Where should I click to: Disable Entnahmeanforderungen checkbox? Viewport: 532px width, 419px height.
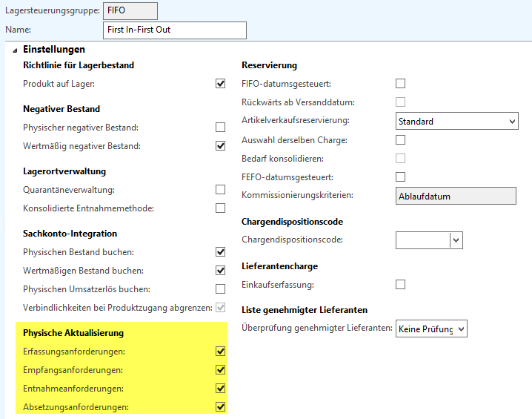220,389
